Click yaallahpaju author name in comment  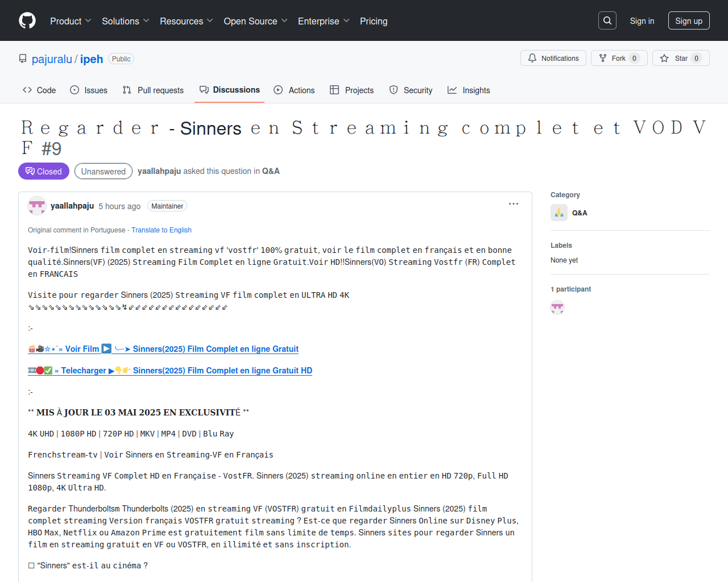pyautogui.click(x=72, y=206)
